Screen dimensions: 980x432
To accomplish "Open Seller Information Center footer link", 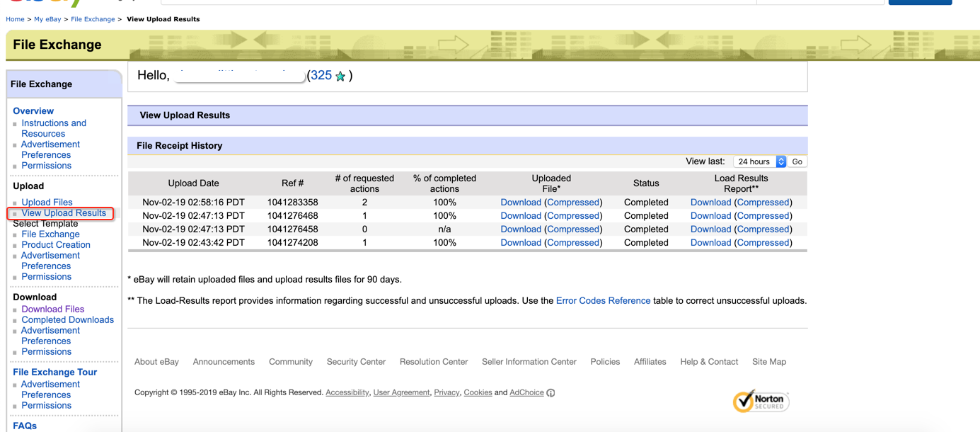I will [x=529, y=362].
